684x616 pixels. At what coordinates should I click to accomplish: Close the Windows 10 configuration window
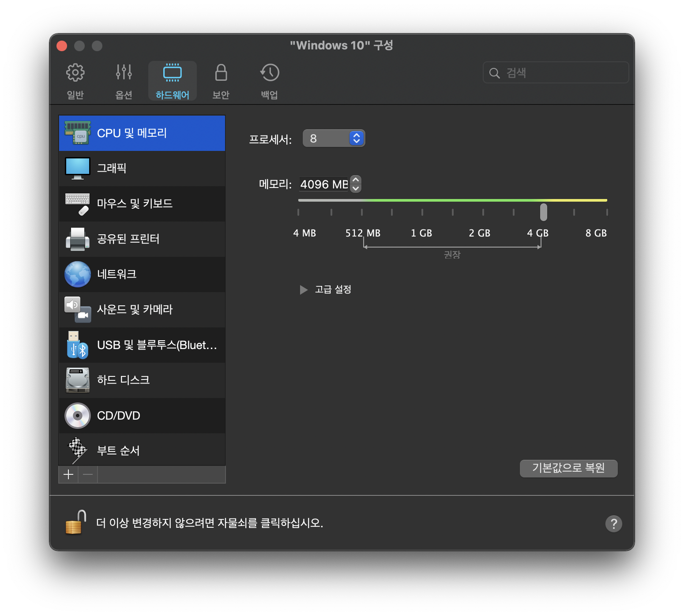tap(62, 46)
